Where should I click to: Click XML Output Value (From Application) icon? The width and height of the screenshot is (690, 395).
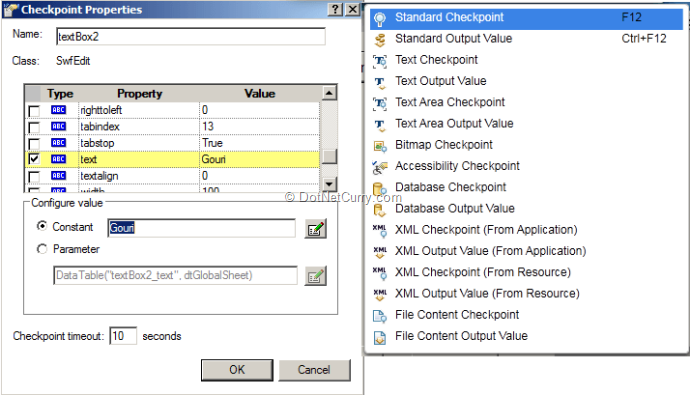pos(379,252)
